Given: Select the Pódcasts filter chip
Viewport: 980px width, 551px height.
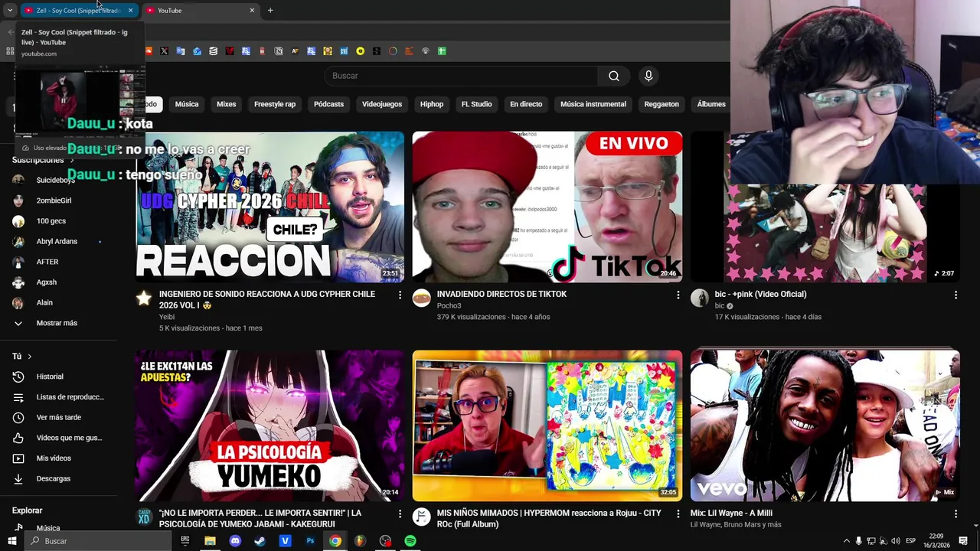Looking at the screenshot, I should 329,104.
